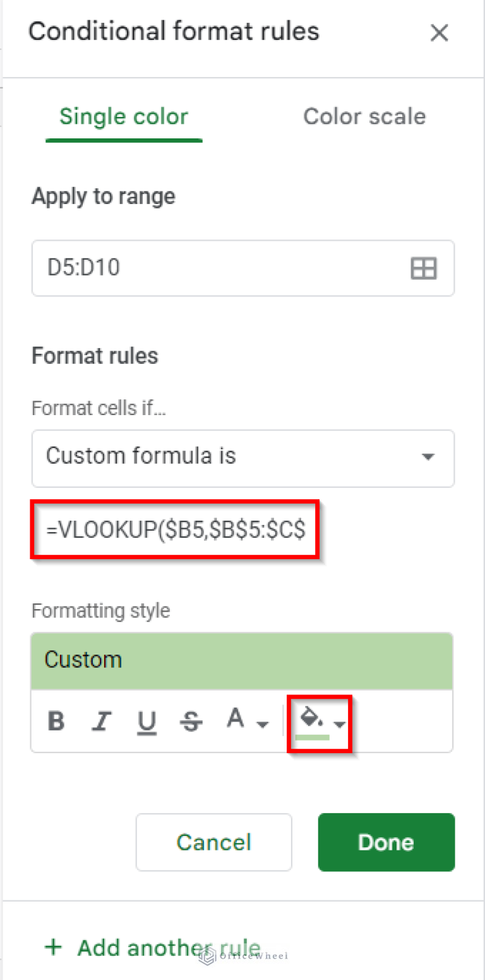
Task: Open the 'Custom formula is' condition dropdown
Action: [243, 458]
